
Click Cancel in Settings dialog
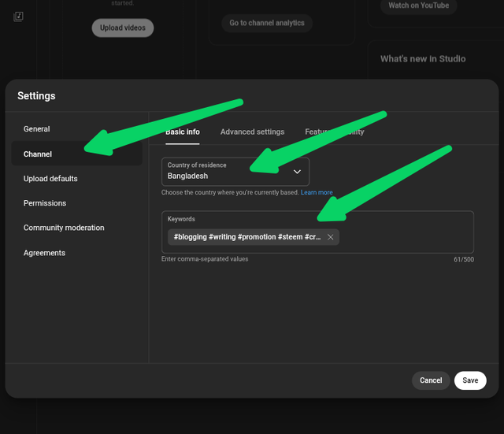431,380
